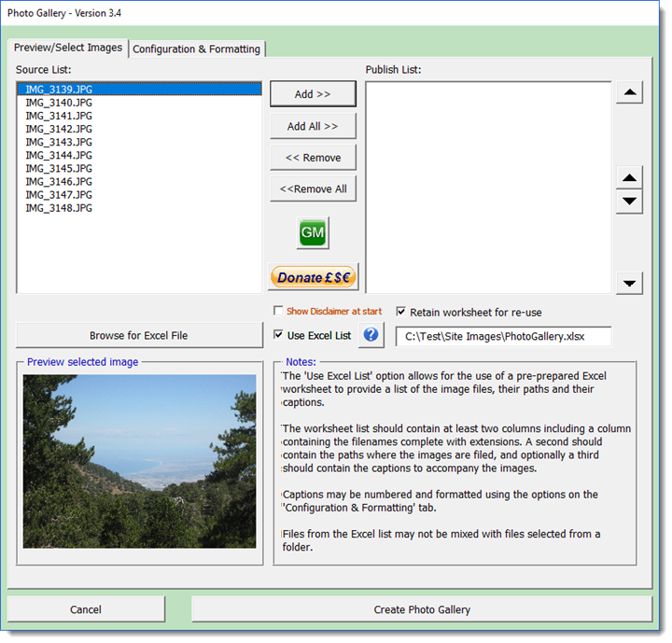
Task: Click the preview image thumbnail
Action: [140, 462]
